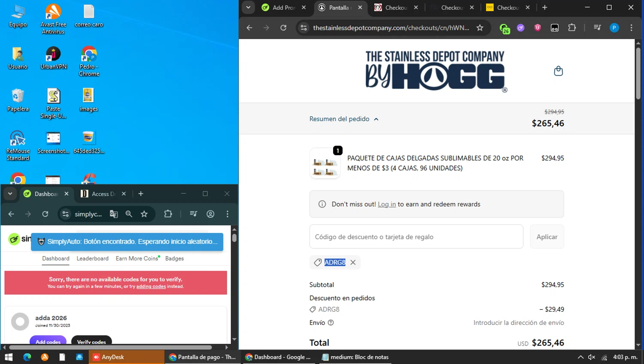Screen dimensions: 644x364
Task: Switch to the Add Pro browser tab
Action: (x=284, y=7)
